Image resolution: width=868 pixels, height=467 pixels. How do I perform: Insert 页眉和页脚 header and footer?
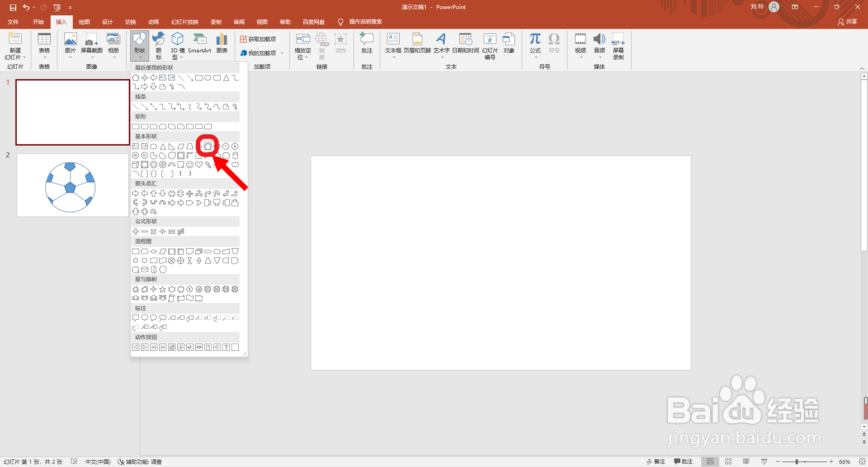point(417,43)
